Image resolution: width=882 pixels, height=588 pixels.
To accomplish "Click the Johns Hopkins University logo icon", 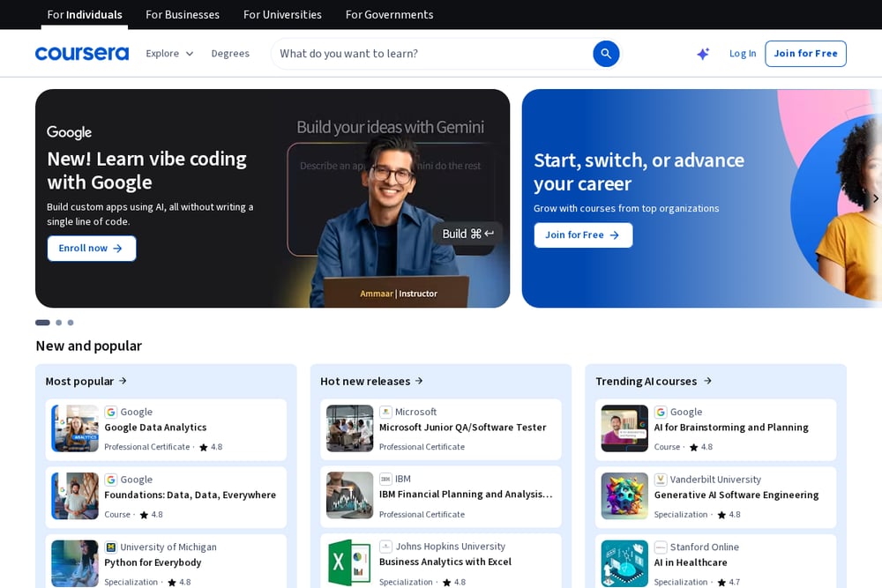I will [x=385, y=547].
